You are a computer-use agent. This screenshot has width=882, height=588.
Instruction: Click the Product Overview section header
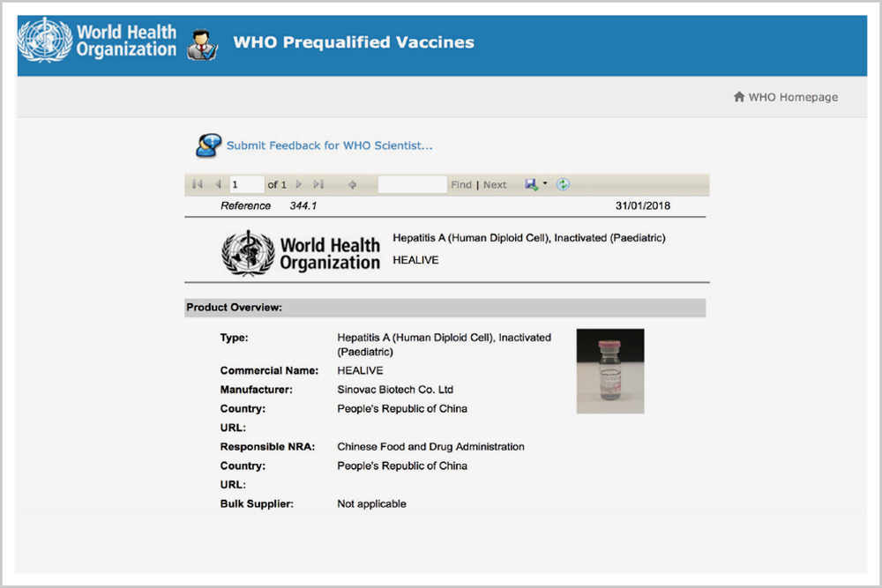tap(445, 308)
